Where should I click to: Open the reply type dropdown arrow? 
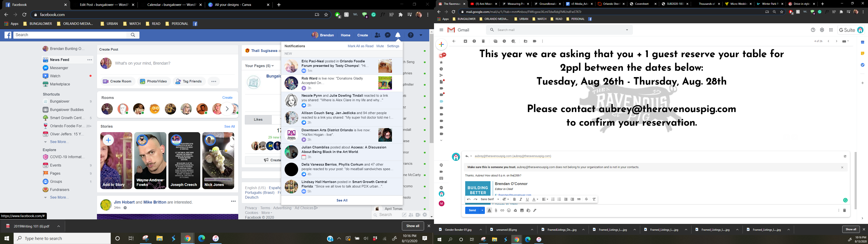click(471, 156)
